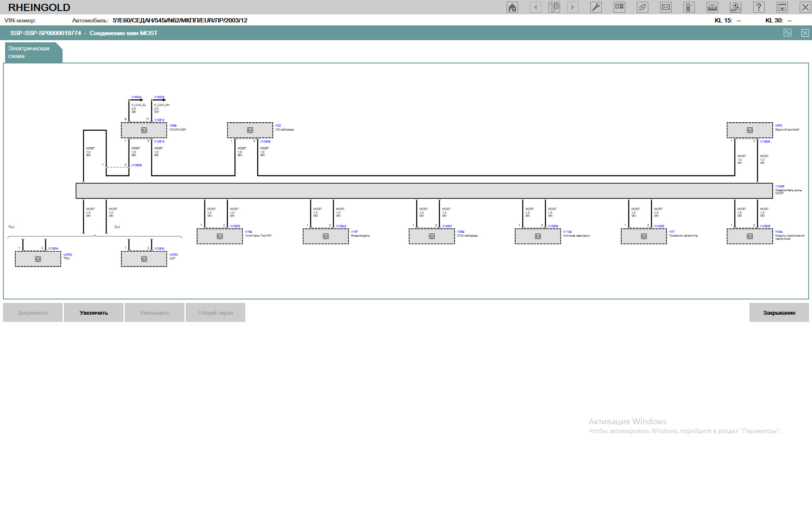The width and height of the screenshot is (812, 508).
Task: Print with the printer icon
Action: pyautogui.click(x=712, y=7)
